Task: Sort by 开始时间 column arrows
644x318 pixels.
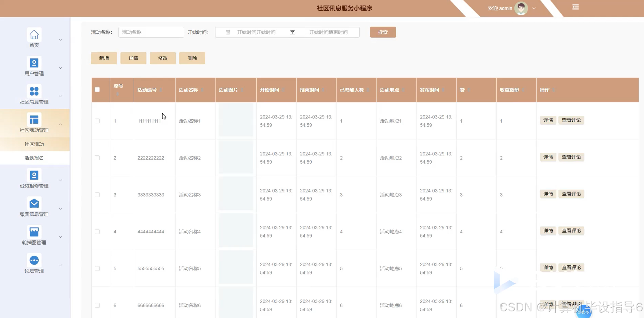Action: pos(283,90)
